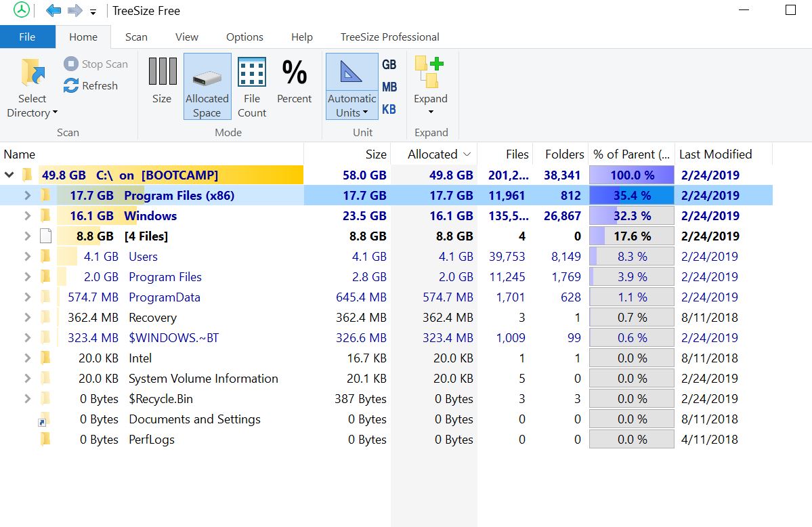Select the System Volume Information row

click(x=386, y=378)
